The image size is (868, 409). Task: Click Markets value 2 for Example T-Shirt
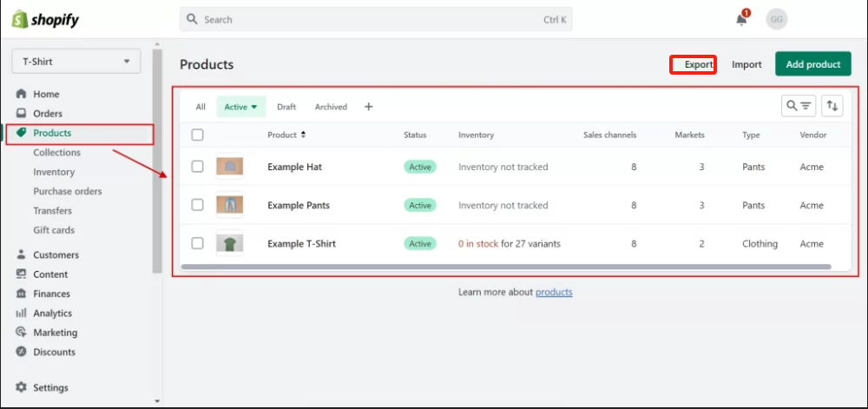[701, 243]
